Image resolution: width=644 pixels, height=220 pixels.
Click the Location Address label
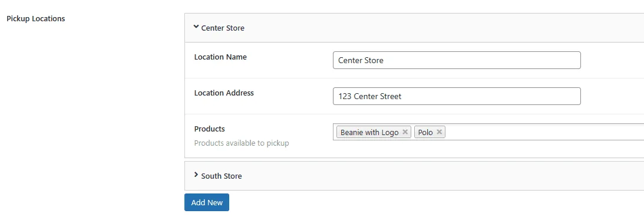click(x=224, y=93)
